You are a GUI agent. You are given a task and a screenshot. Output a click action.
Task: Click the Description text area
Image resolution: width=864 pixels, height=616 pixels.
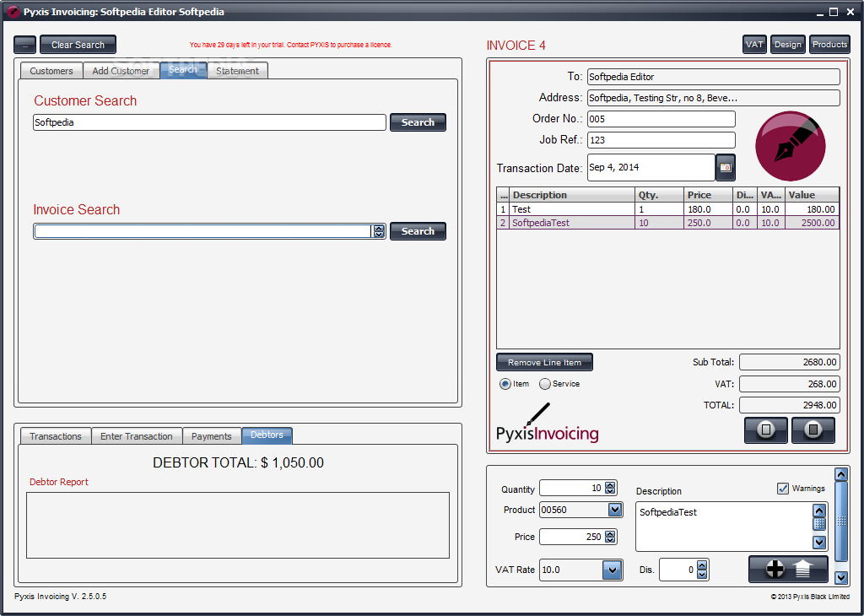click(x=724, y=527)
